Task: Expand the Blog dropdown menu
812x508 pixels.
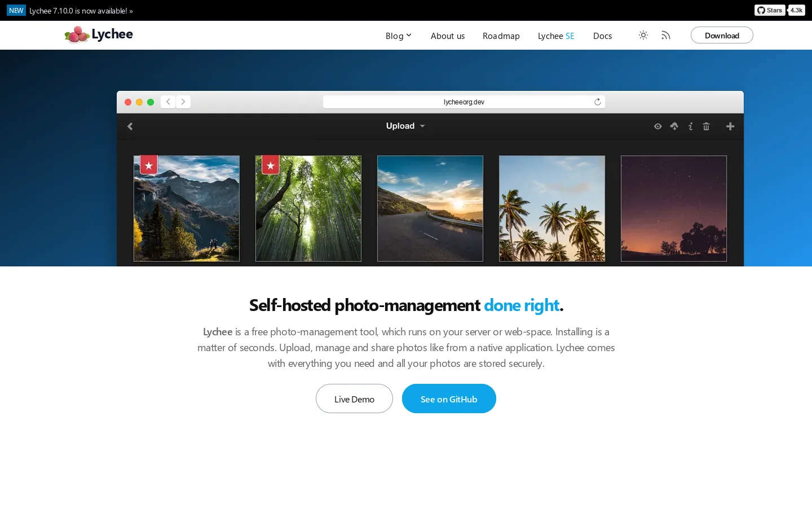Action: tap(399, 36)
